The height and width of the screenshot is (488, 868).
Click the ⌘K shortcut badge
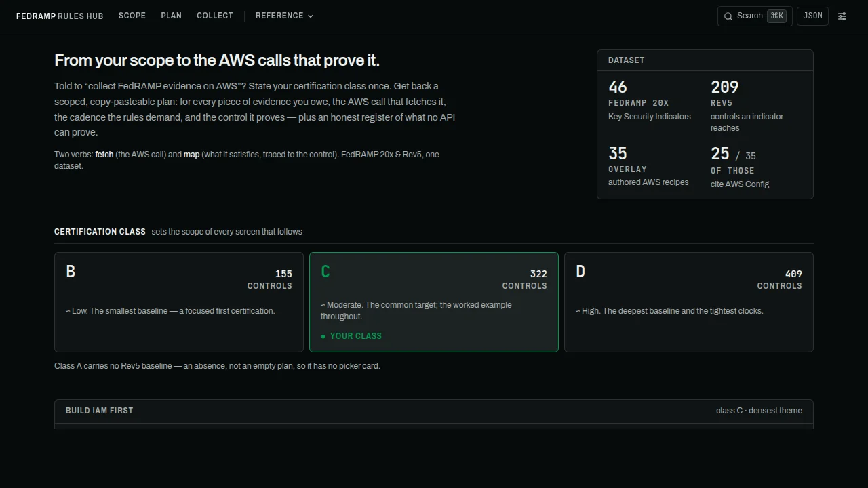click(777, 16)
